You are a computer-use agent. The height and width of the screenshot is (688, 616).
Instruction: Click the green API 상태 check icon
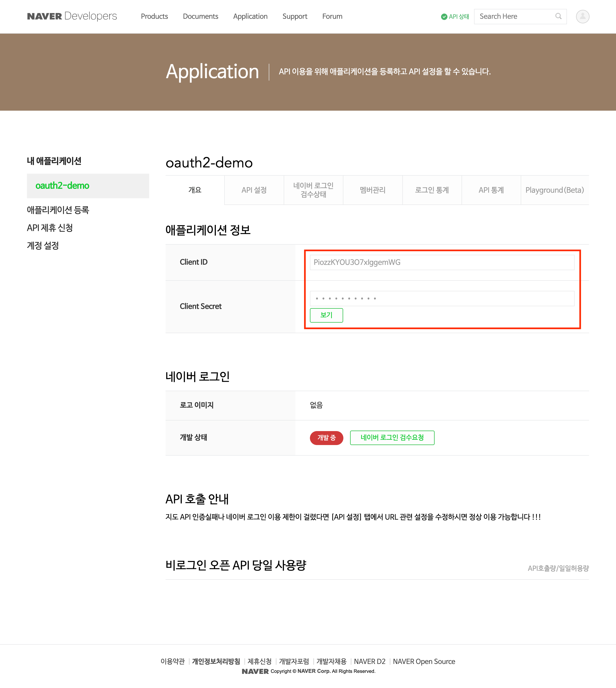click(x=444, y=17)
